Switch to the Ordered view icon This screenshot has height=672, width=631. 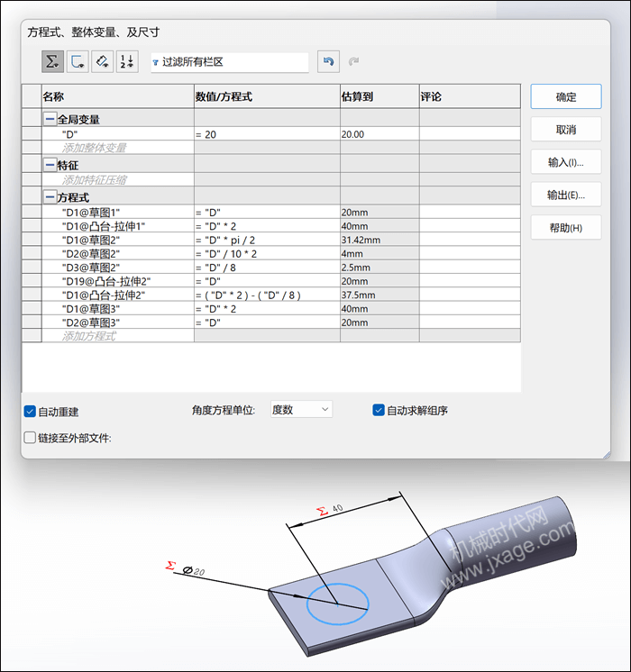pyautogui.click(x=127, y=62)
